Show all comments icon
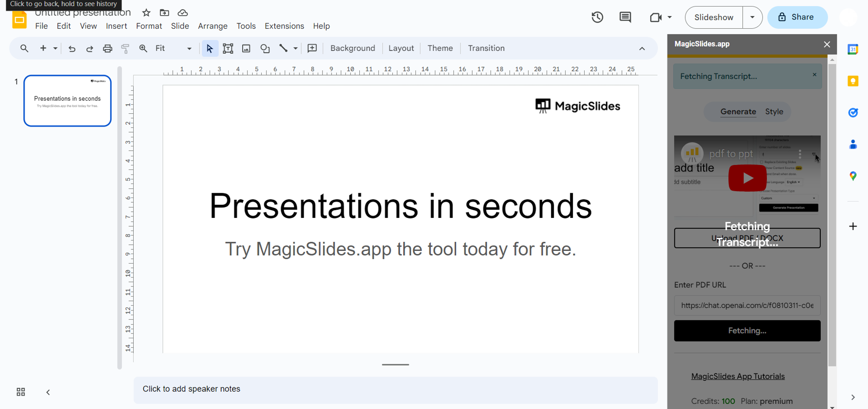This screenshot has width=868, height=409. (x=625, y=17)
